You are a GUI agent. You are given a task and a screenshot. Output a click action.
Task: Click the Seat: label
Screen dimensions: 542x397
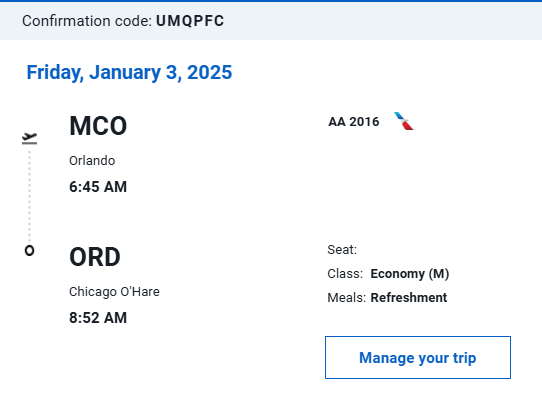(342, 249)
